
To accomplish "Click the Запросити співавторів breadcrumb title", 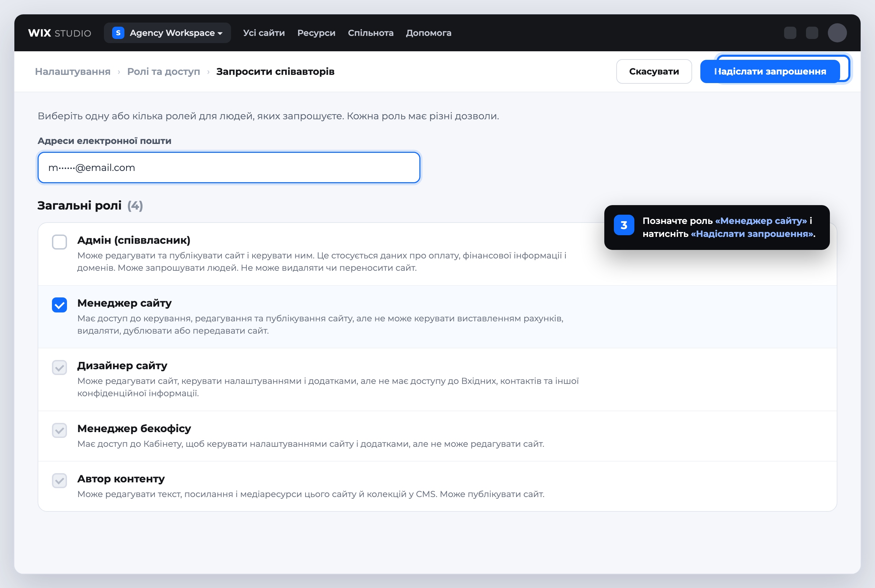I will [275, 72].
